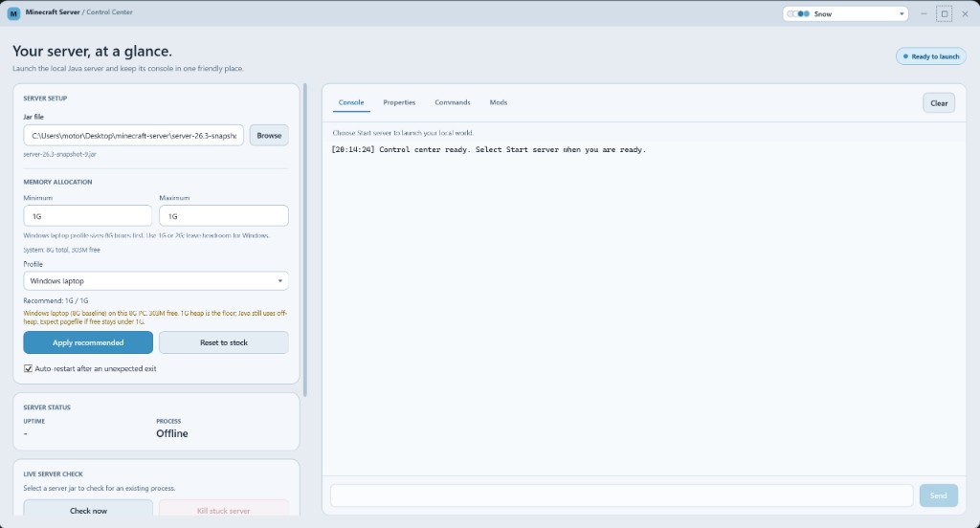This screenshot has width=980, height=528.
Task: Click the theme color swatch dots
Action: click(x=798, y=13)
